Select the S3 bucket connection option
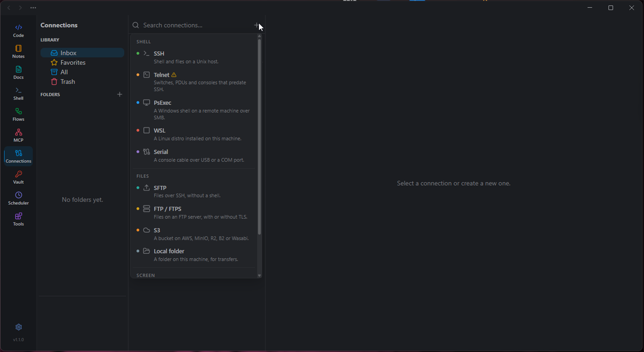The width and height of the screenshot is (644, 352). pyautogui.click(x=194, y=234)
